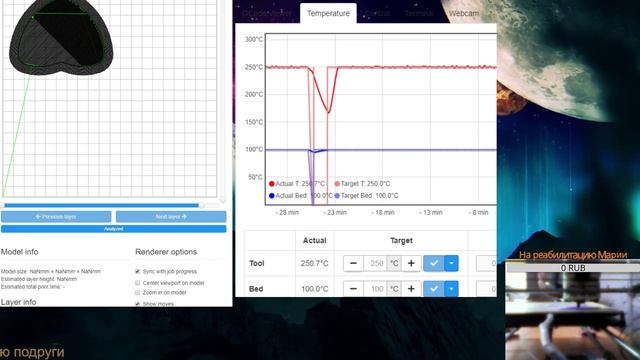Screen dimensions: 640x360
Task: Click the 0 RUB donation progress bar
Action: [x=573, y=268]
